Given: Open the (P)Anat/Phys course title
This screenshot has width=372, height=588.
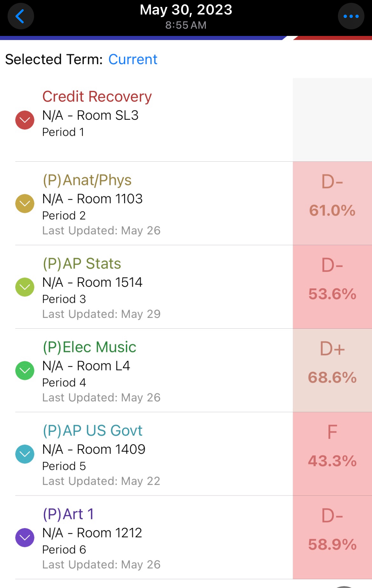Looking at the screenshot, I should [x=87, y=180].
